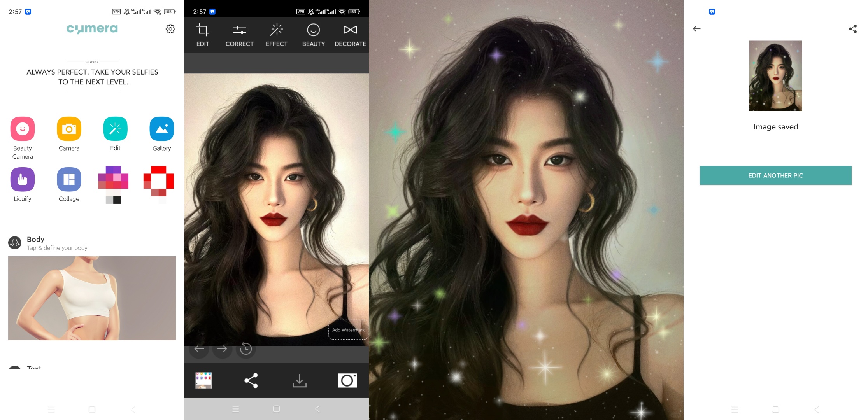The height and width of the screenshot is (420, 868).
Task: Open edit history clock icon
Action: (246, 349)
